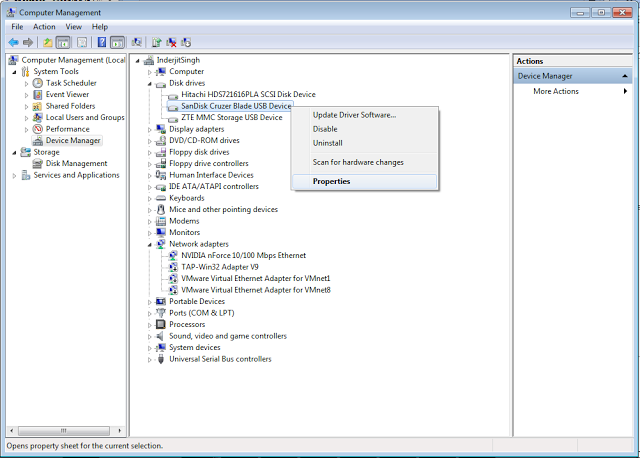Select the ZTE MMC Storage USB Device
The image size is (640, 458).
point(232,118)
